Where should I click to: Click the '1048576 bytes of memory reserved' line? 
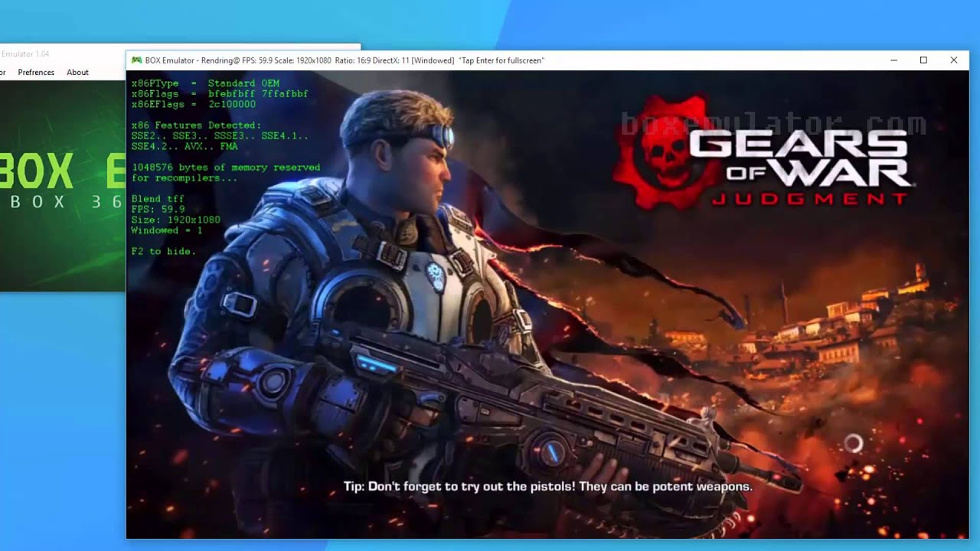pos(226,167)
